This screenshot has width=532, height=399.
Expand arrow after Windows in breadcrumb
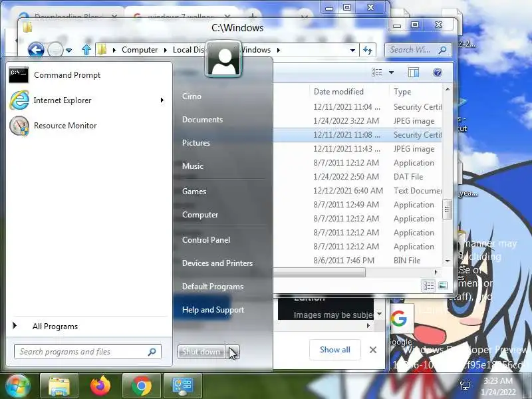pyautogui.click(x=279, y=50)
